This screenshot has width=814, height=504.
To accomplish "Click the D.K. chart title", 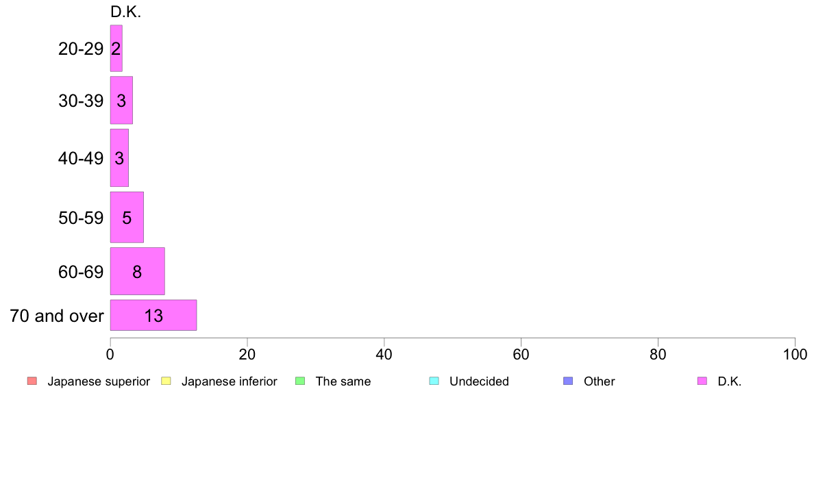I will click(125, 12).
